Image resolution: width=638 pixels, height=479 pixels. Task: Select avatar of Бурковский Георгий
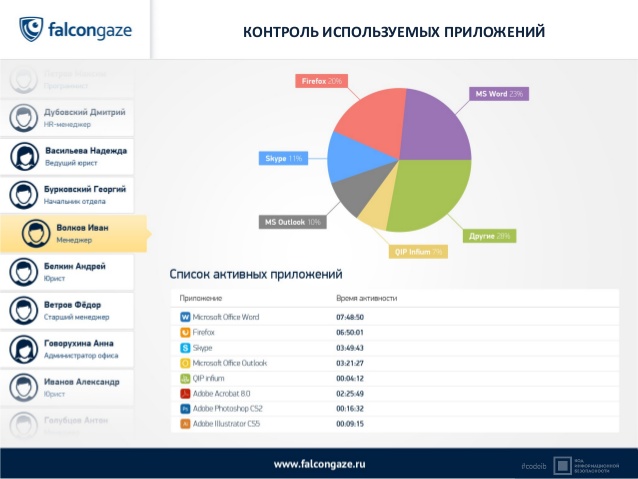coord(24,195)
